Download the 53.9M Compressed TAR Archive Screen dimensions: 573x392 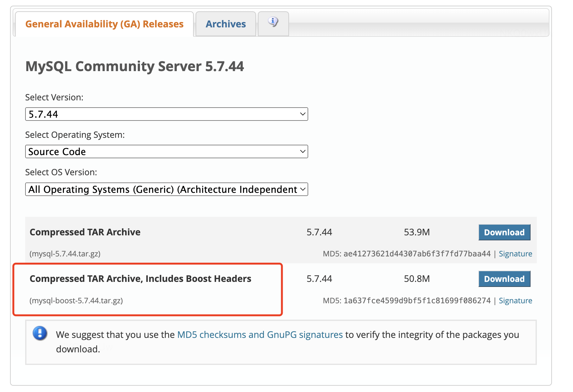[504, 232]
